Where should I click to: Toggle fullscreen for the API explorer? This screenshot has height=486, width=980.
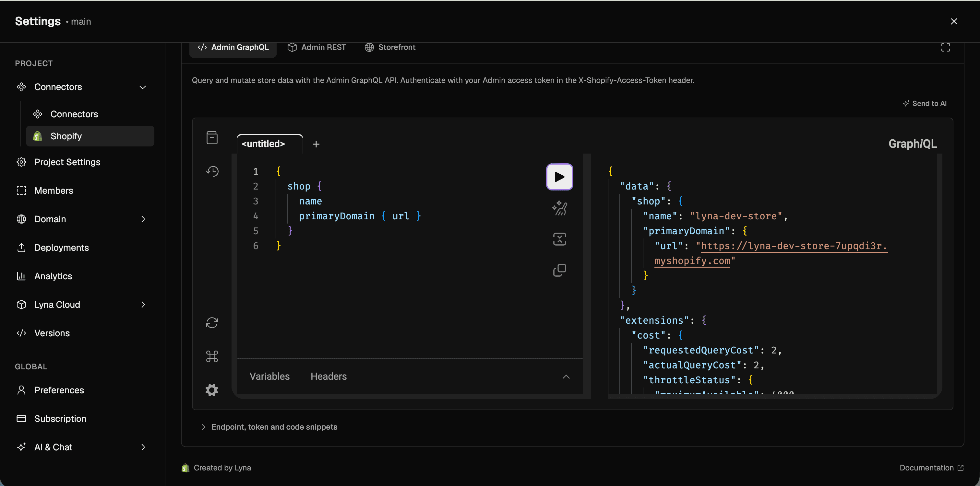click(x=945, y=47)
